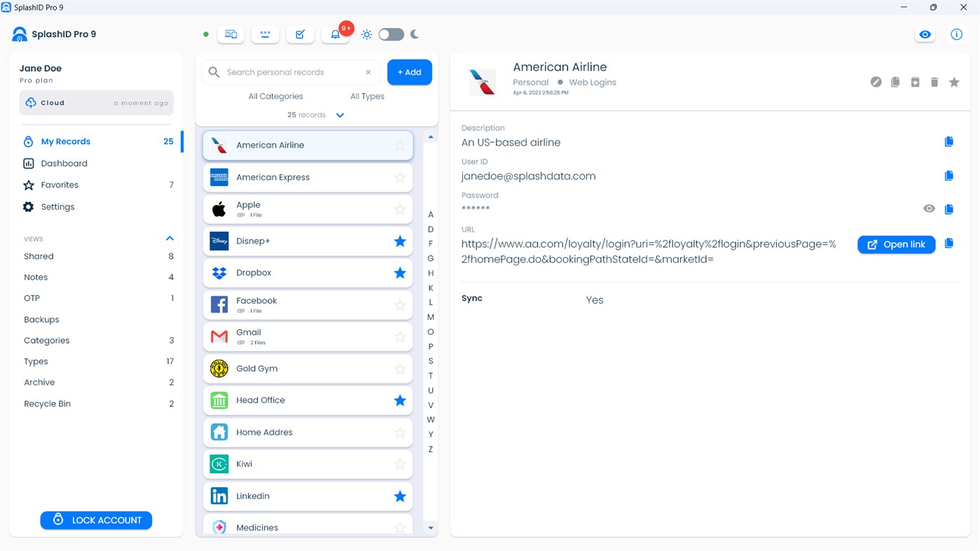Screen dimensions: 980x551
Task: Click the Cloud sync status button
Action: [97, 103]
